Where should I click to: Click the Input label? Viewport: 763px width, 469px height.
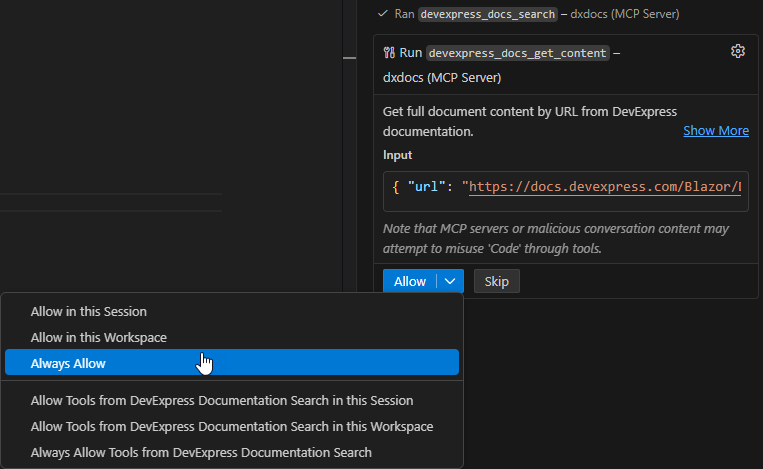pos(397,155)
